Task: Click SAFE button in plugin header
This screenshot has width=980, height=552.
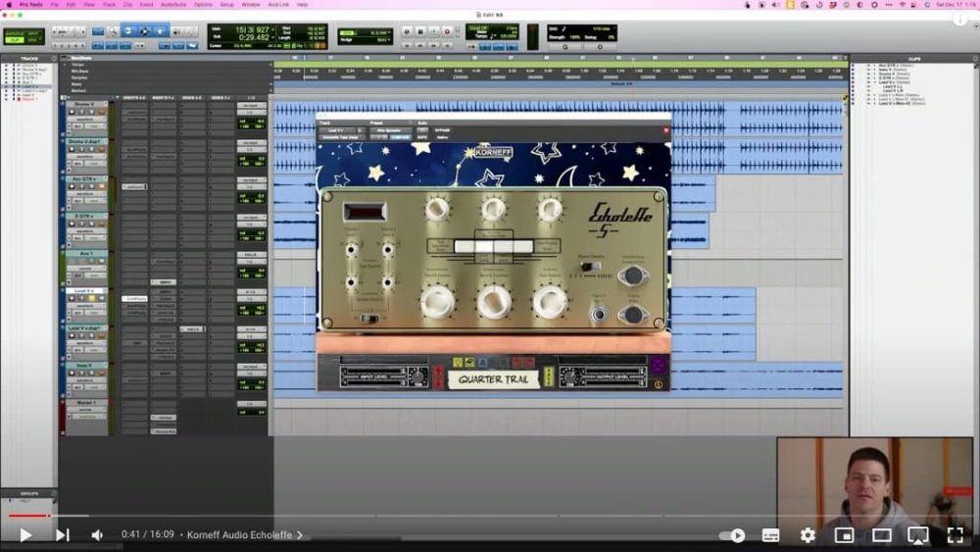Action: 422,137
